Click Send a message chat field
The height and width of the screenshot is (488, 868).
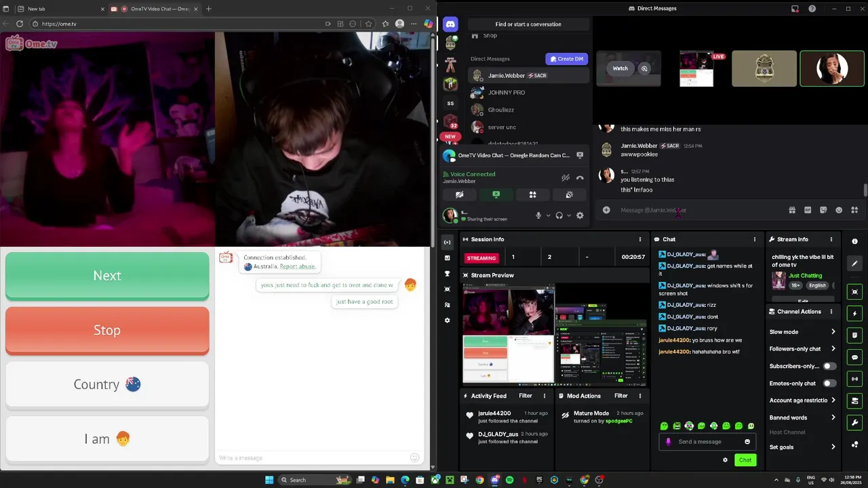pos(708,442)
